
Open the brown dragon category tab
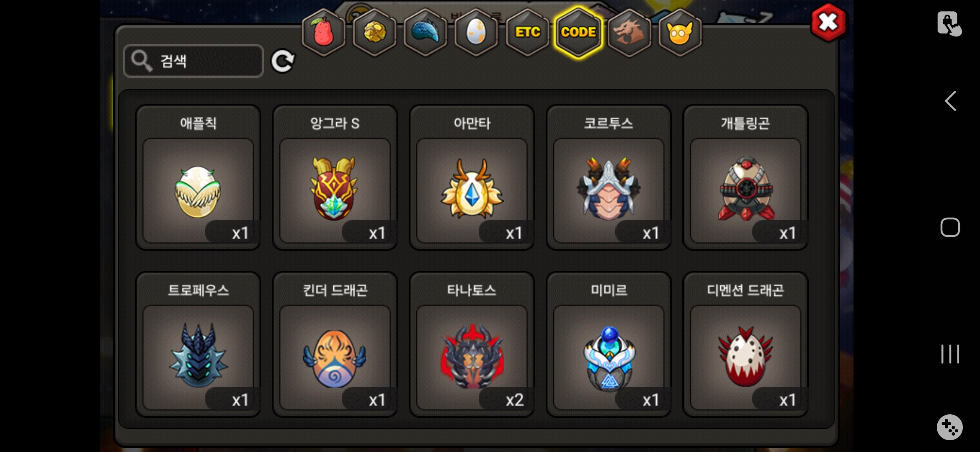(x=629, y=32)
